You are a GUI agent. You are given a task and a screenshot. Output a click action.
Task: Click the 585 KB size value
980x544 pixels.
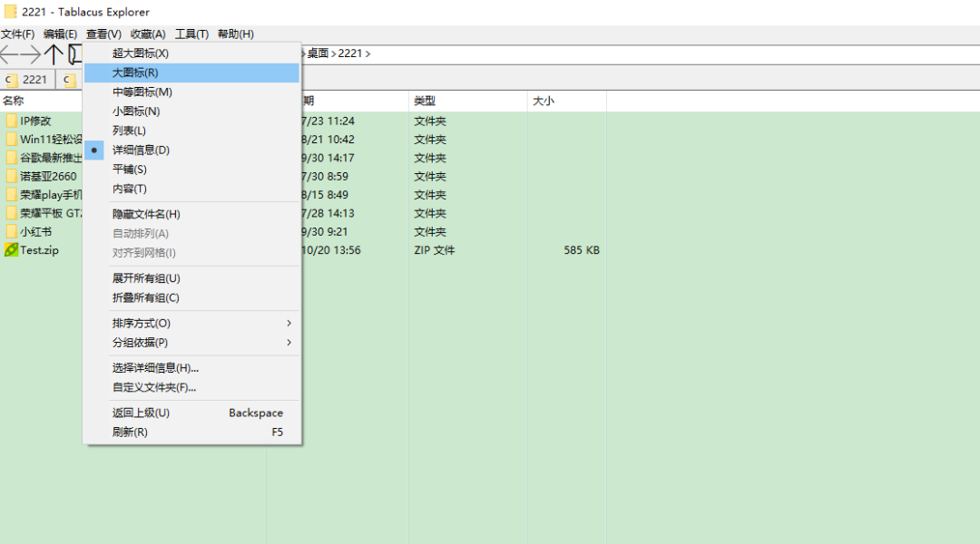582,250
